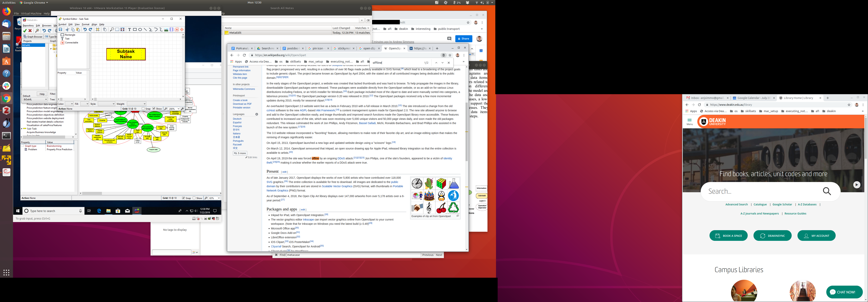Image resolution: width=868 pixels, height=302 pixels.
Task: Select the Text tool in Symbol Editor toolbar
Action: tap(129, 30)
